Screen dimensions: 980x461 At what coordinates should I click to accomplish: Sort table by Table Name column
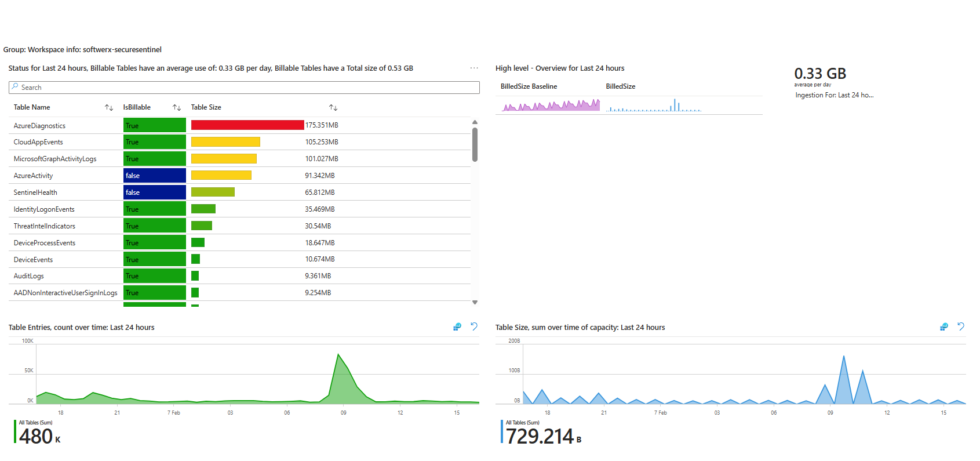(109, 107)
